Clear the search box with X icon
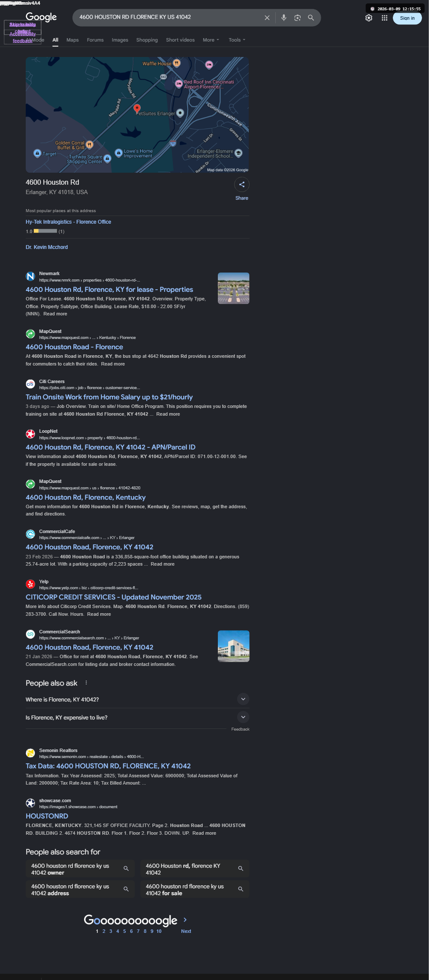Viewport: 434px width, 980px height. 267,18
